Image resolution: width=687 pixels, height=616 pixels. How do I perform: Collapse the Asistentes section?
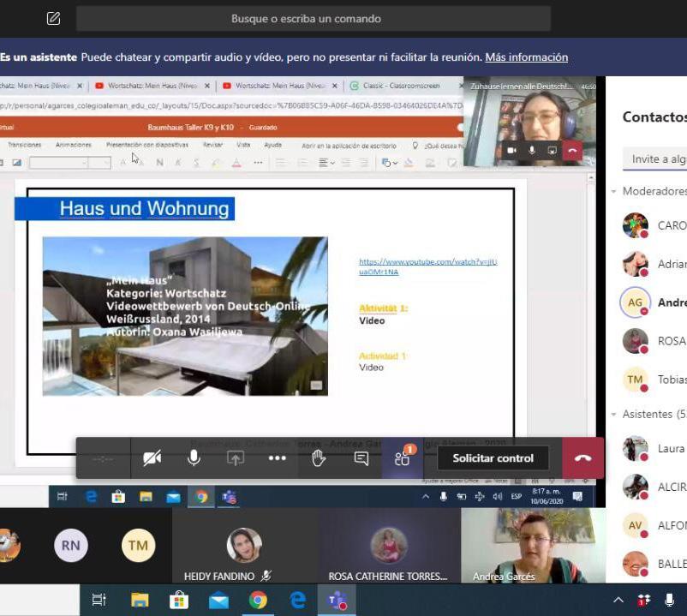tap(614, 414)
